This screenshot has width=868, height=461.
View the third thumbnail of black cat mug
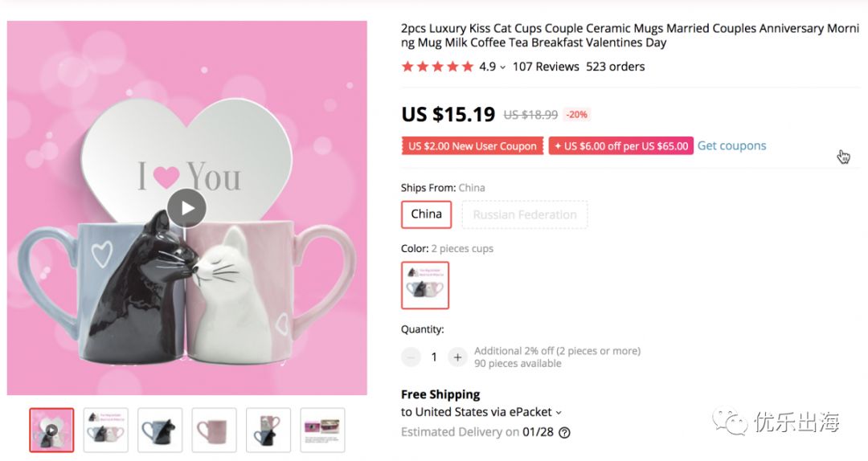160,430
